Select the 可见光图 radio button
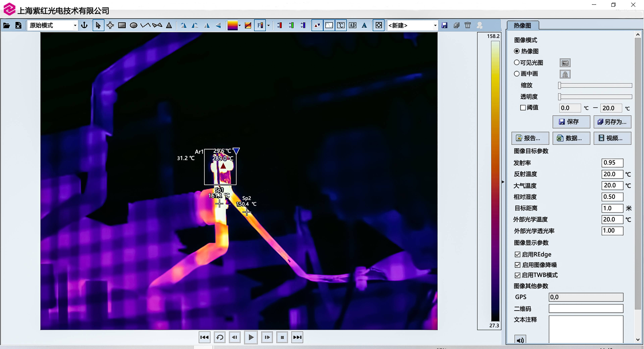The width and height of the screenshot is (644, 349). coord(517,63)
